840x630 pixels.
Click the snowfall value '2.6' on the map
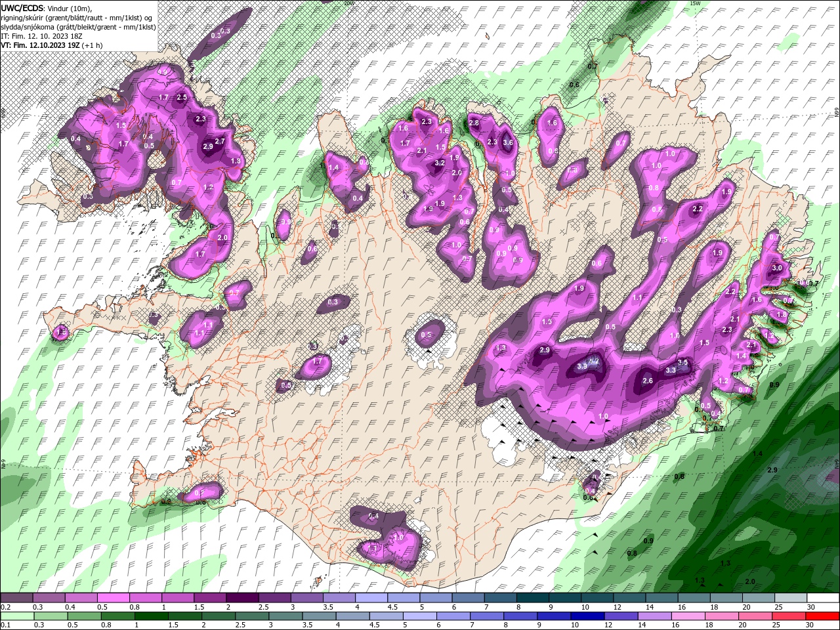648,381
